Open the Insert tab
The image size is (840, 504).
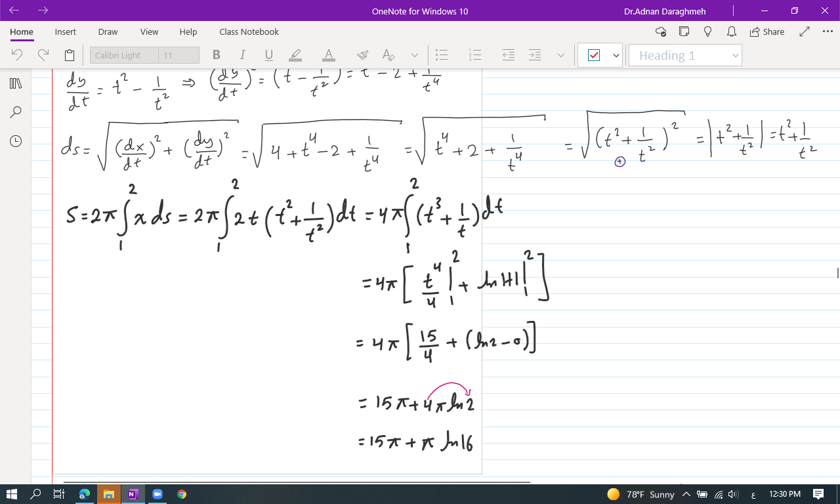65,31
